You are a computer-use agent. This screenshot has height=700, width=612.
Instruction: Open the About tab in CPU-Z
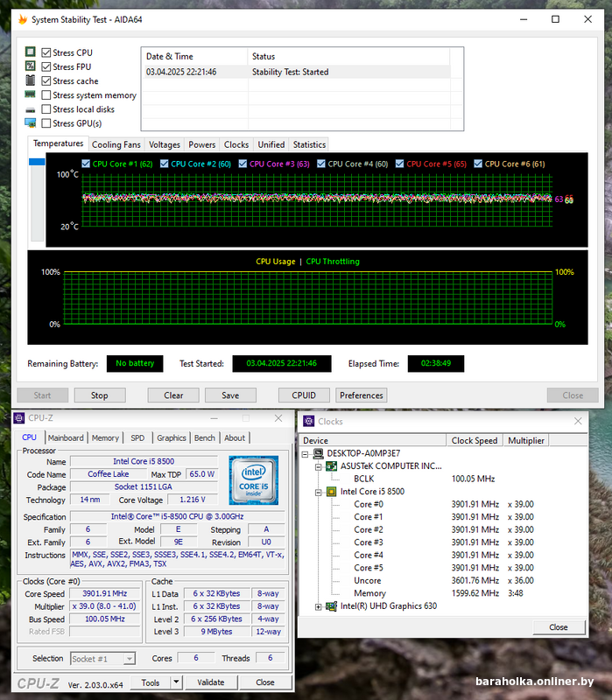(235, 438)
